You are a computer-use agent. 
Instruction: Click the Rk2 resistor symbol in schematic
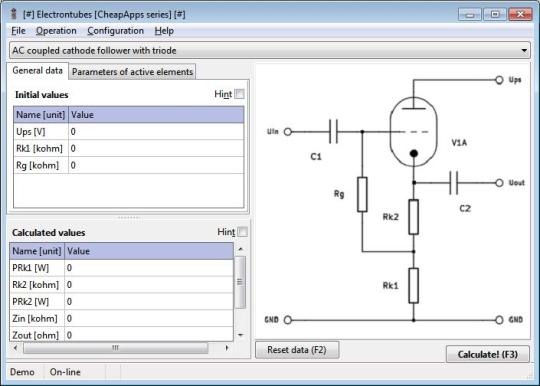(414, 217)
